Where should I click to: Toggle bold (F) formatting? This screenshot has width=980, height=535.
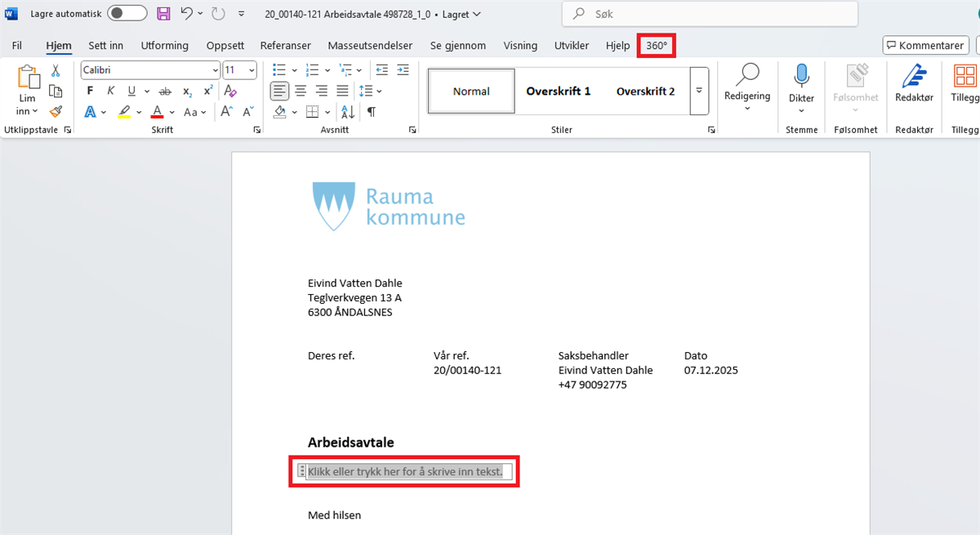[x=91, y=91]
